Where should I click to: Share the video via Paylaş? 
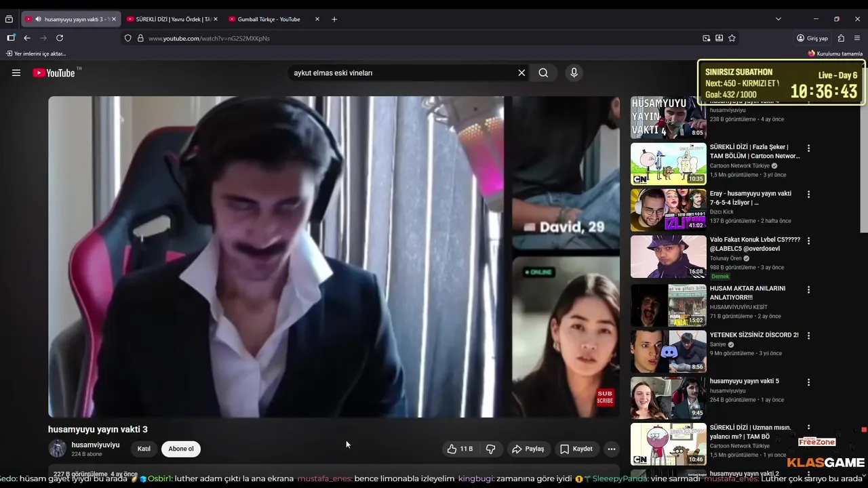pyautogui.click(x=528, y=449)
